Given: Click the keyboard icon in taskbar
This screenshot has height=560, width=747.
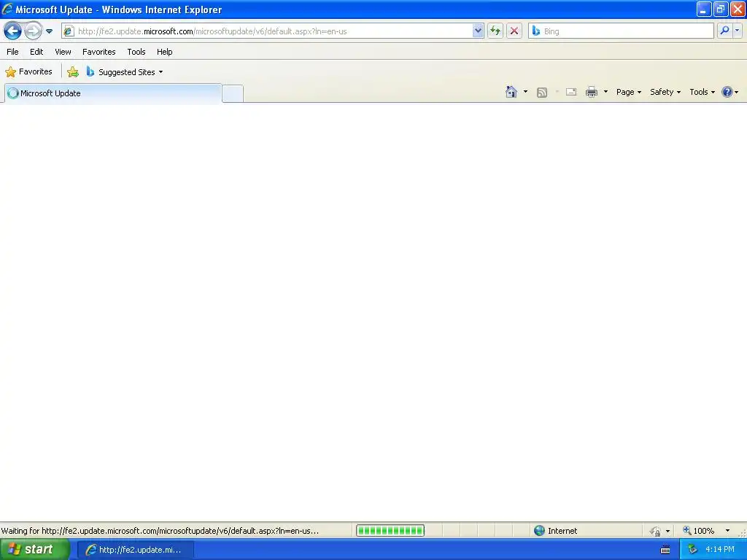Looking at the screenshot, I should [665, 550].
